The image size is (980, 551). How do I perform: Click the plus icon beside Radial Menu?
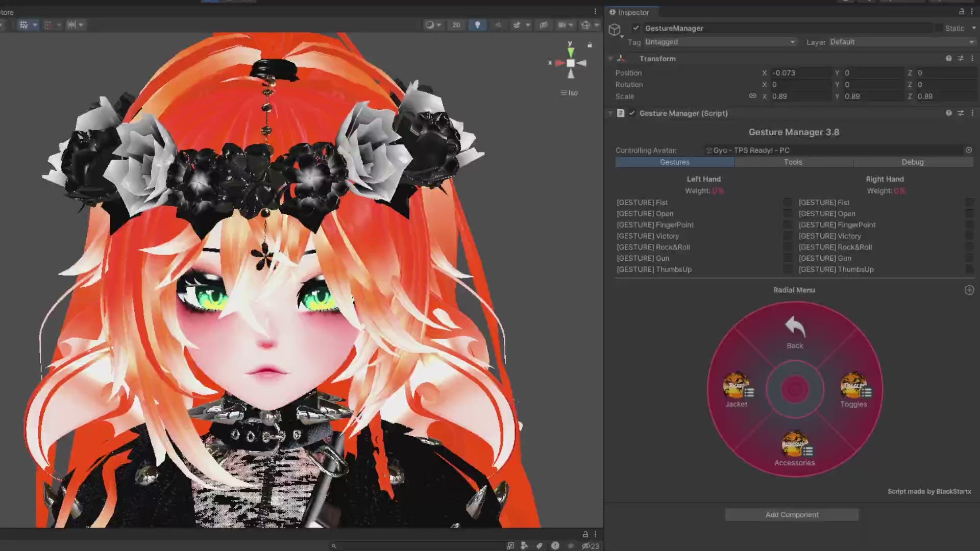(969, 290)
